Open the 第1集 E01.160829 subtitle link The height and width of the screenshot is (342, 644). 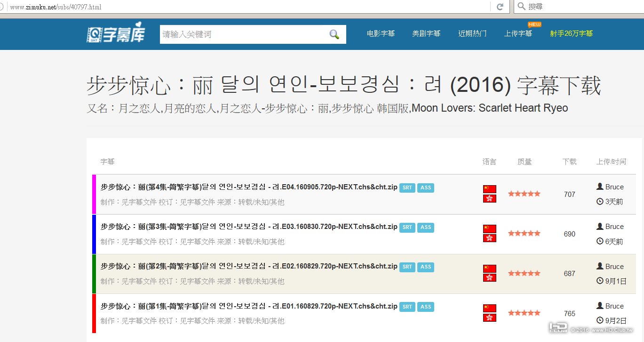pyautogui.click(x=249, y=306)
